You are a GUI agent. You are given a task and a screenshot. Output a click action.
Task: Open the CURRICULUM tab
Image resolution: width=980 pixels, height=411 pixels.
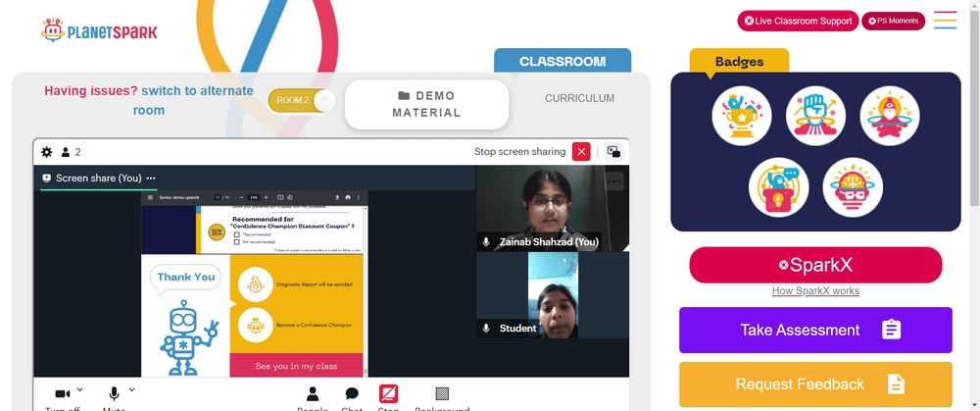pos(579,98)
